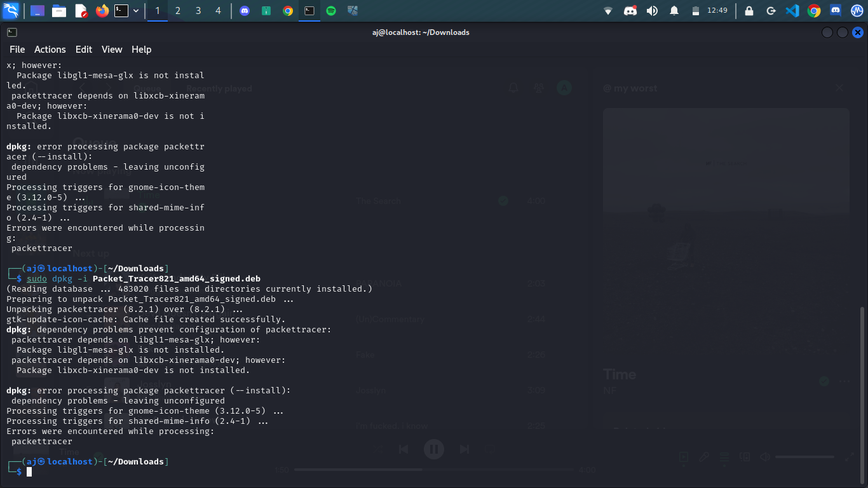Open the Edit menu
Viewport: 868px width, 488px height.
click(x=83, y=50)
